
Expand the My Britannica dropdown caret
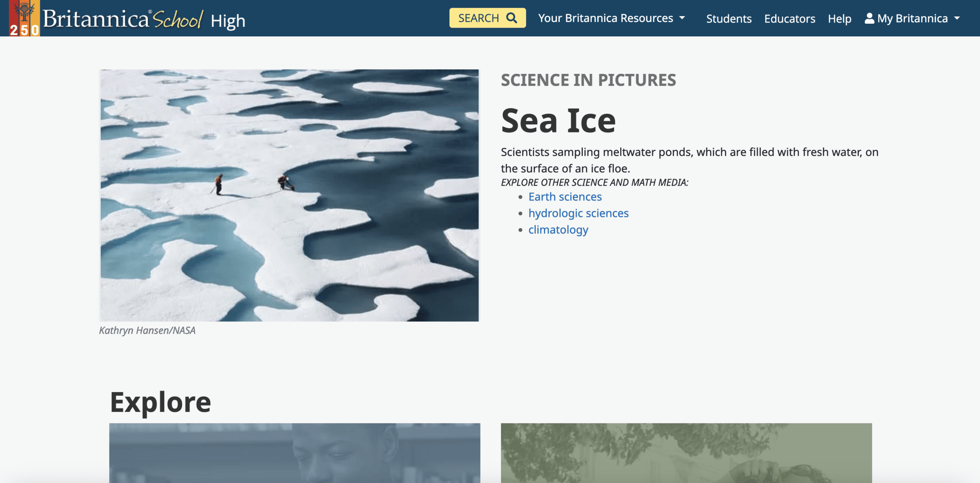tap(957, 18)
